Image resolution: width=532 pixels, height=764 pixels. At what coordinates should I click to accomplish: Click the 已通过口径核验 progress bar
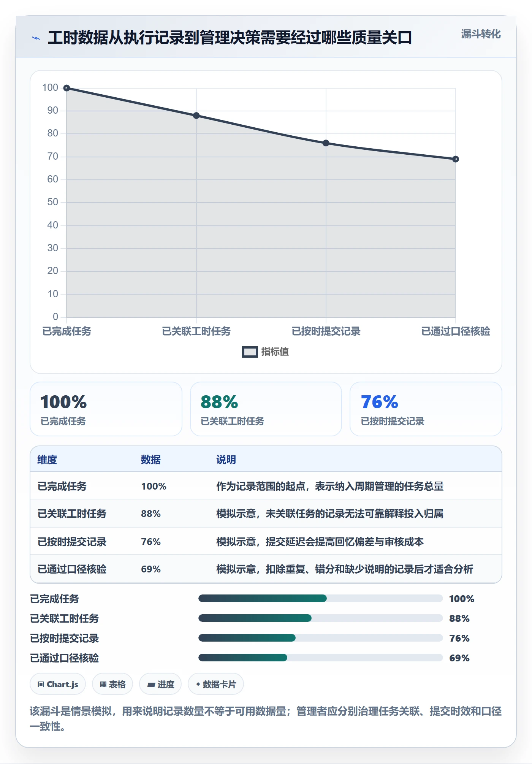320,658
